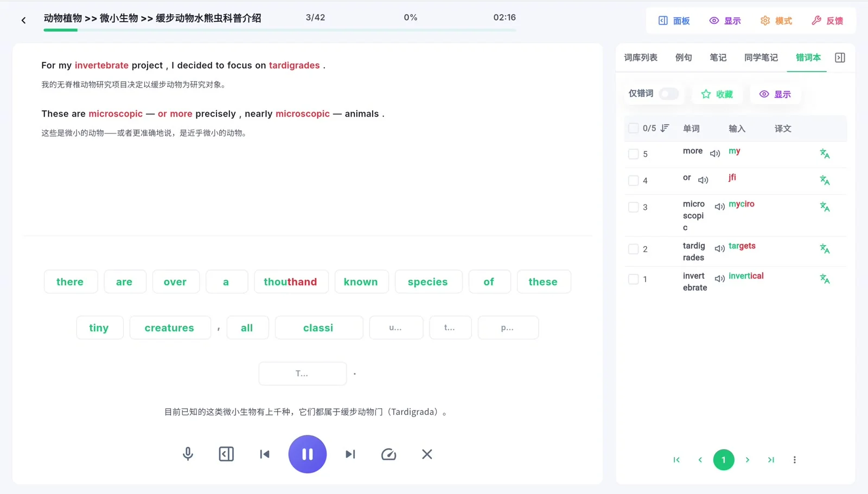Viewport: 868px width, 494px height.
Task: Check the select-all 0/5 checkbox
Action: 633,129
